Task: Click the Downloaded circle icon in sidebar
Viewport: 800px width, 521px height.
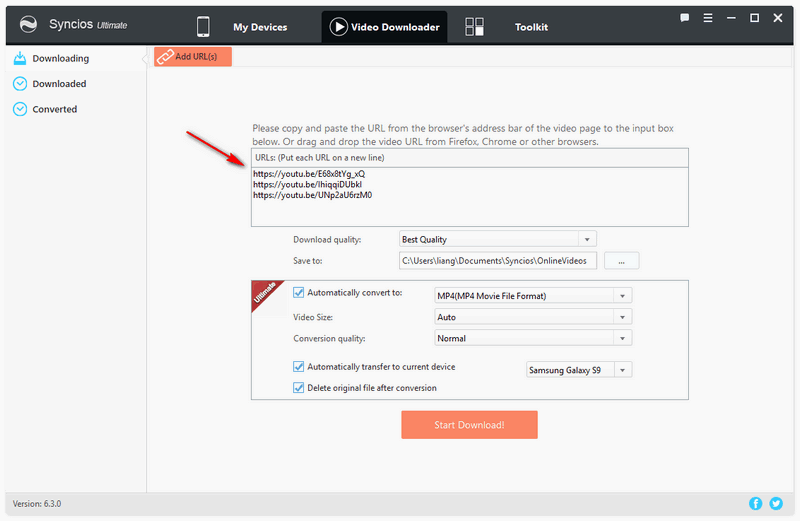Action: click(20, 84)
